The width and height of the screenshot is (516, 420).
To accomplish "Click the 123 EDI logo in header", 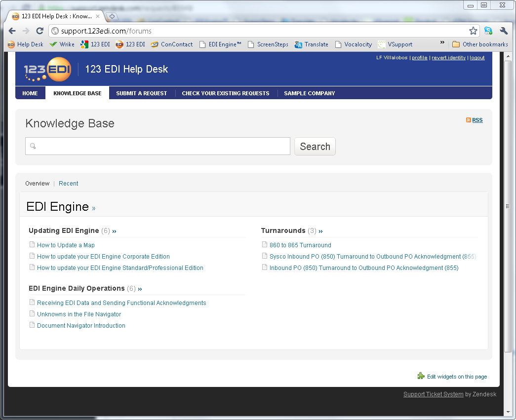I will (48, 69).
